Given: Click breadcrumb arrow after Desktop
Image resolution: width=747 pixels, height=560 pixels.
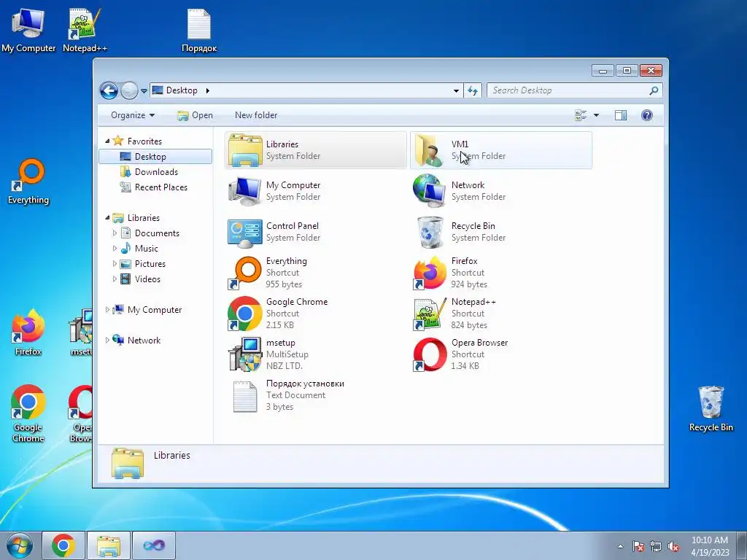Looking at the screenshot, I should coord(208,90).
